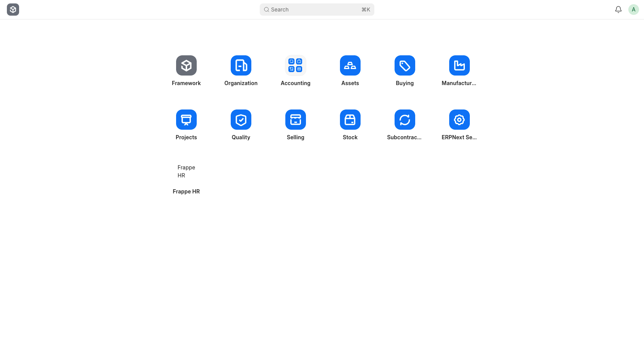Image resolution: width=644 pixels, height=346 pixels.
Task: Open the Quality app icon
Action: click(241, 120)
